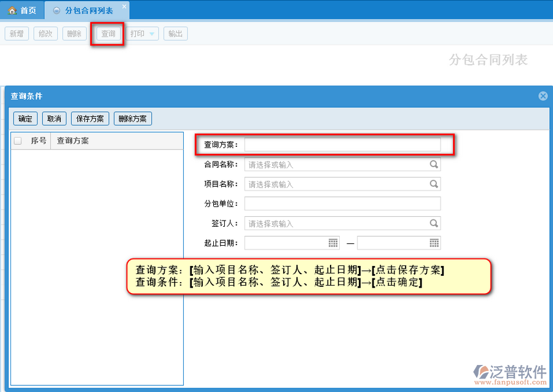Click the 删除 toolbar button
Image resolution: width=553 pixels, height=392 pixels.
[x=74, y=34]
